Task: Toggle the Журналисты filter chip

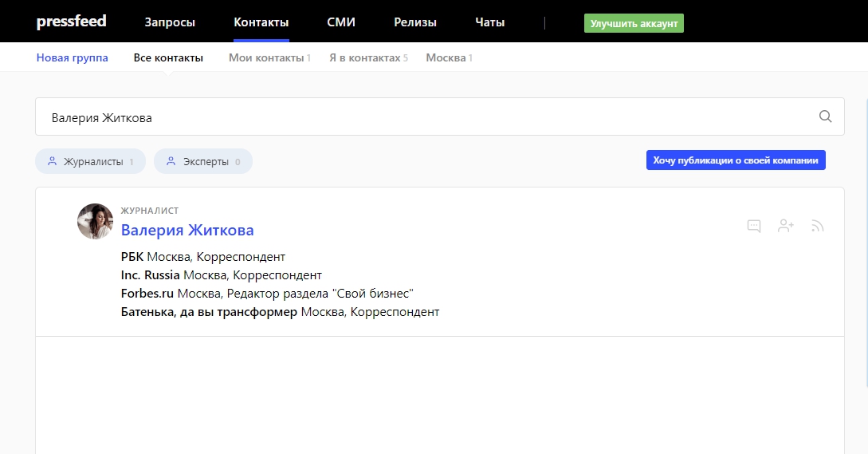Action: point(90,161)
